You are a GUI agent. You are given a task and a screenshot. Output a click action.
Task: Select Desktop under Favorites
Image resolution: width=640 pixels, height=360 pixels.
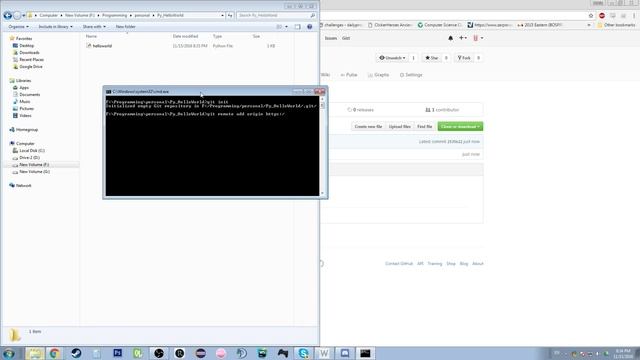27,46
